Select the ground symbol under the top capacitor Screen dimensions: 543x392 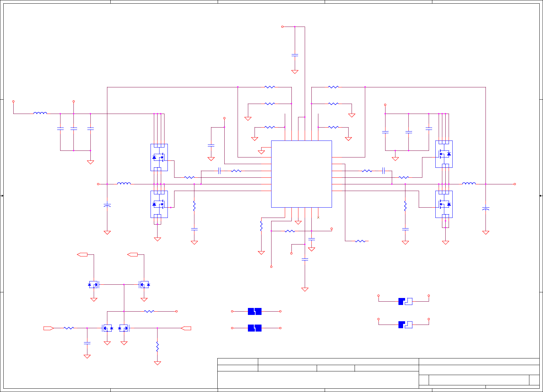[295, 72]
